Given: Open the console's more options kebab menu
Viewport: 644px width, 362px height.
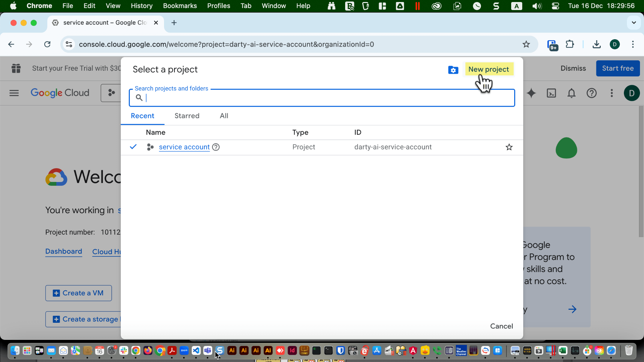Looking at the screenshot, I should point(611,93).
